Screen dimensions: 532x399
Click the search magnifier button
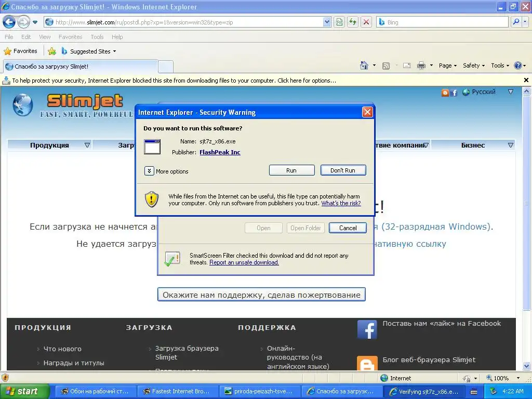(x=516, y=22)
